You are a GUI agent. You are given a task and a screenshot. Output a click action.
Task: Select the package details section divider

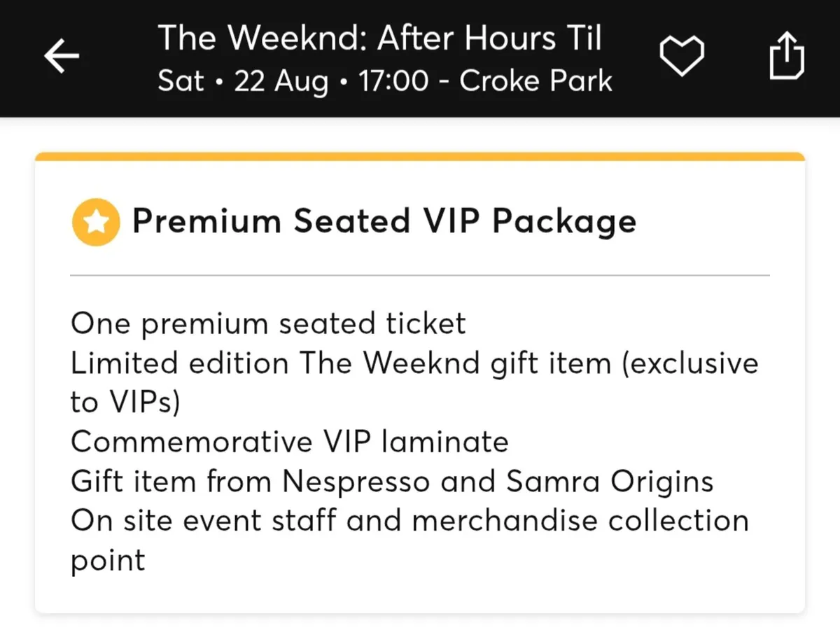click(x=420, y=274)
